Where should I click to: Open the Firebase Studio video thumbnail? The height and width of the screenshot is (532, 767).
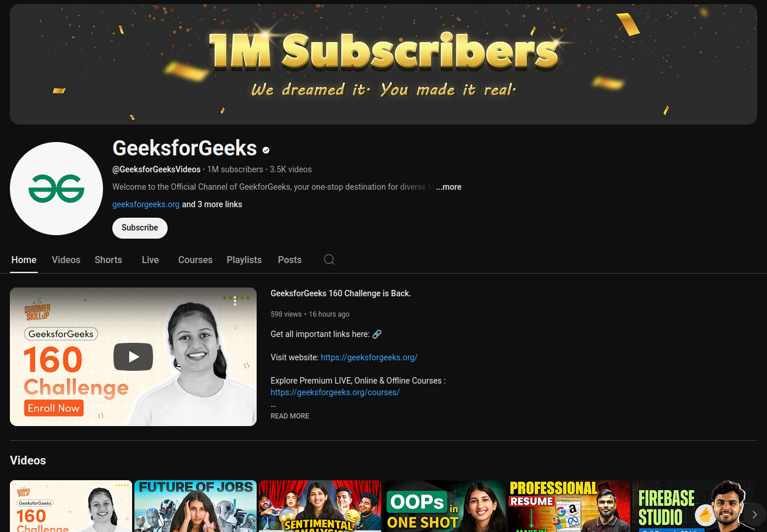[694, 506]
